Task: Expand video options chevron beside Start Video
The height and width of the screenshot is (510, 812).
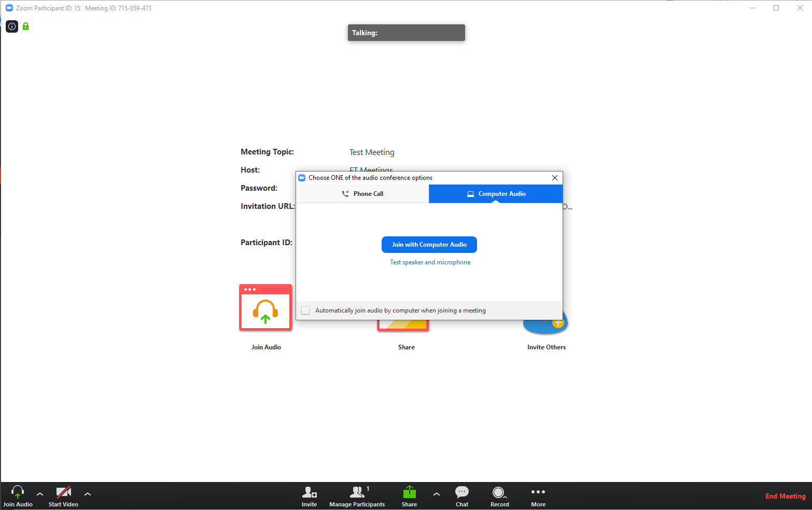Action: [88, 494]
